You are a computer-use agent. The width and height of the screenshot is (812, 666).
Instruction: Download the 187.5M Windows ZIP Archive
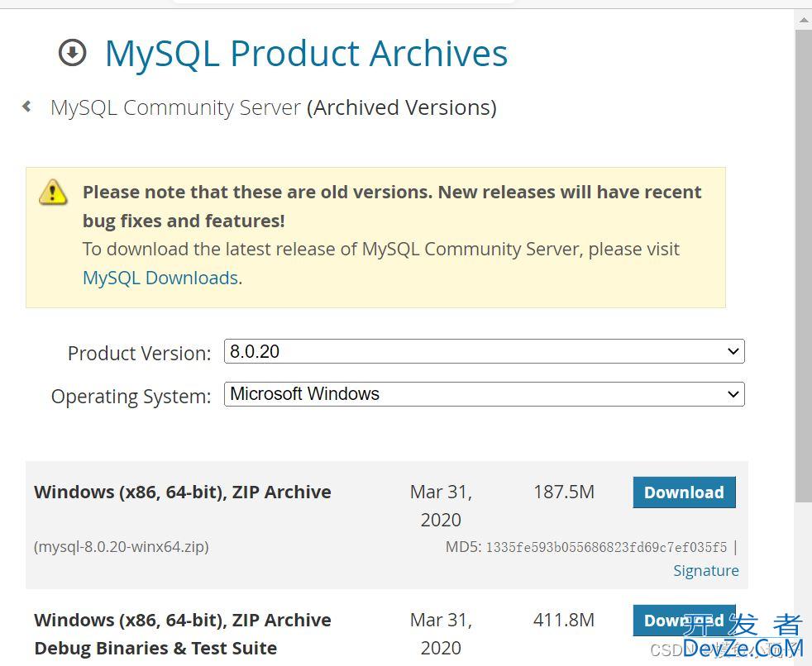pos(684,492)
